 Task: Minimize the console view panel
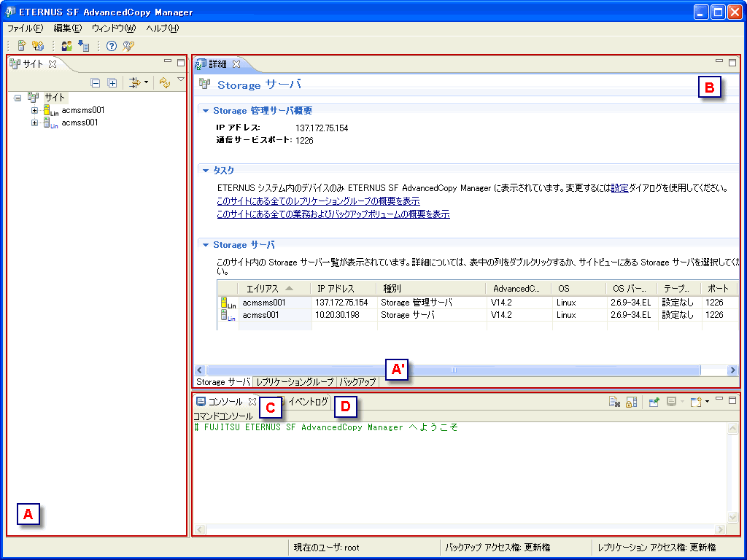pos(719,399)
